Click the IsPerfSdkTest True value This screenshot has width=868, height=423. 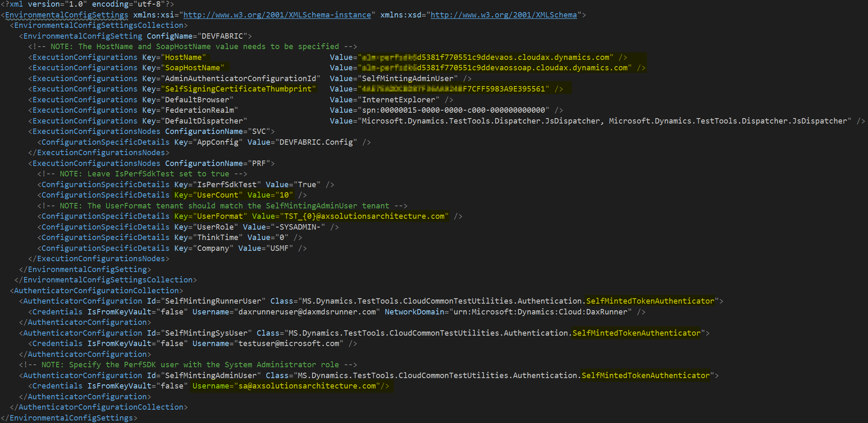pyautogui.click(x=308, y=184)
